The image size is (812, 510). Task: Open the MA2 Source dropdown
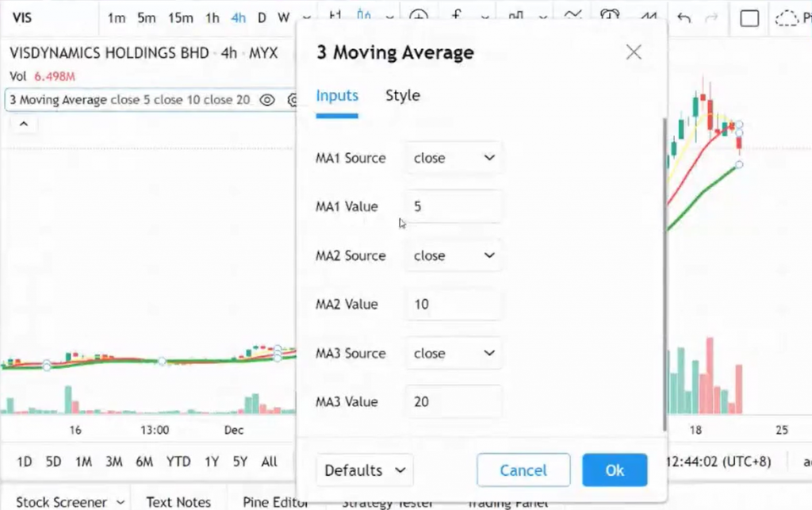click(x=454, y=255)
